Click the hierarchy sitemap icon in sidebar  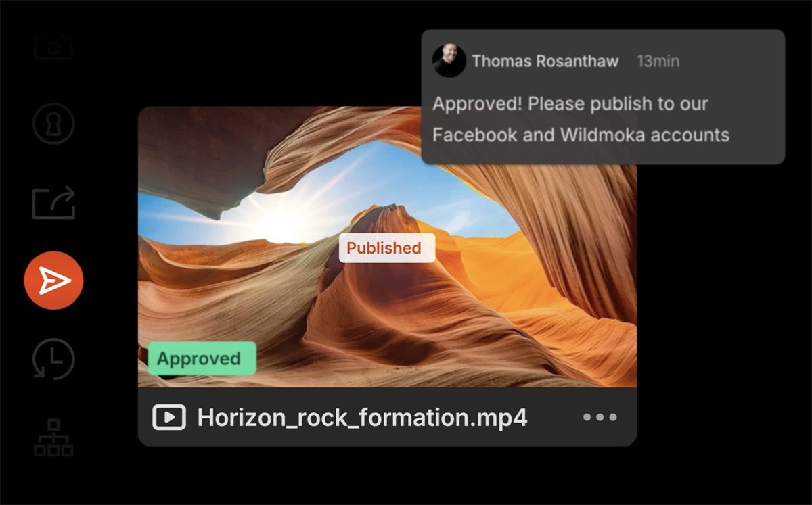pyautogui.click(x=53, y=437)
